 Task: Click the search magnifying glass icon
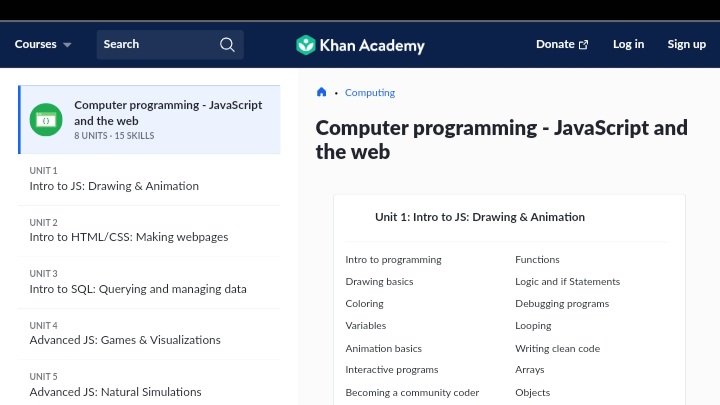pyautogui.click(x=227, y=44)
